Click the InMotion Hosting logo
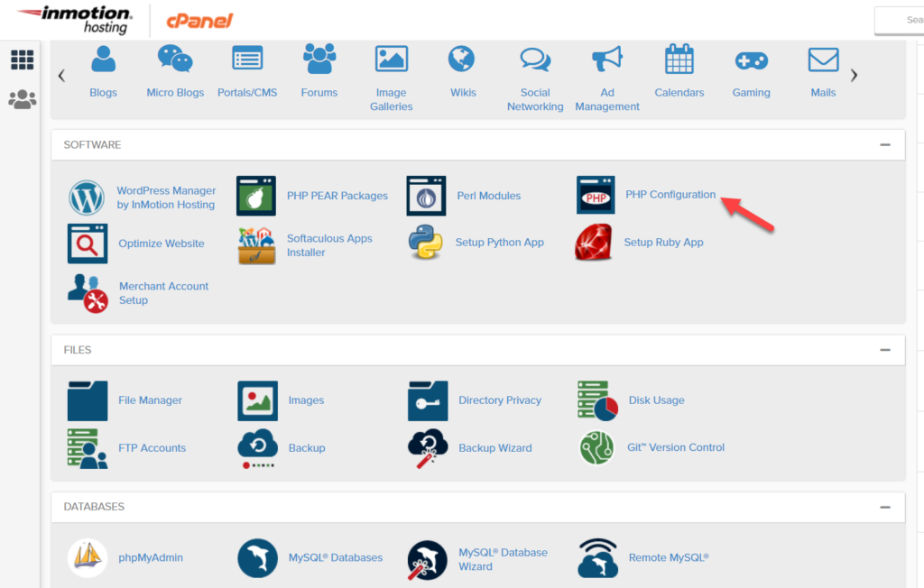This screenshot has height=588, width=924. click(x=75, y=20)
